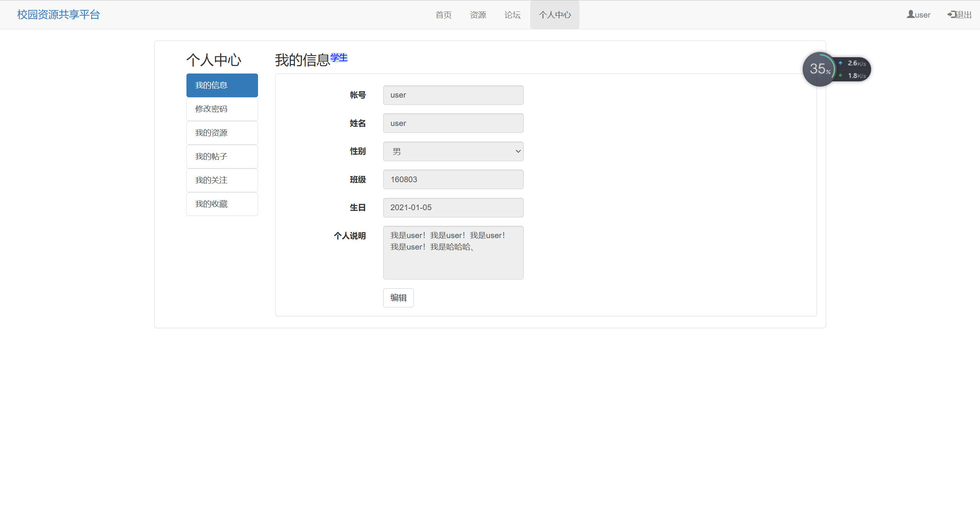Click the logout arrow icon beside 退出
The height and width of the screenshot is (526, 980).
pyautogui.click(x=952, y=15)
